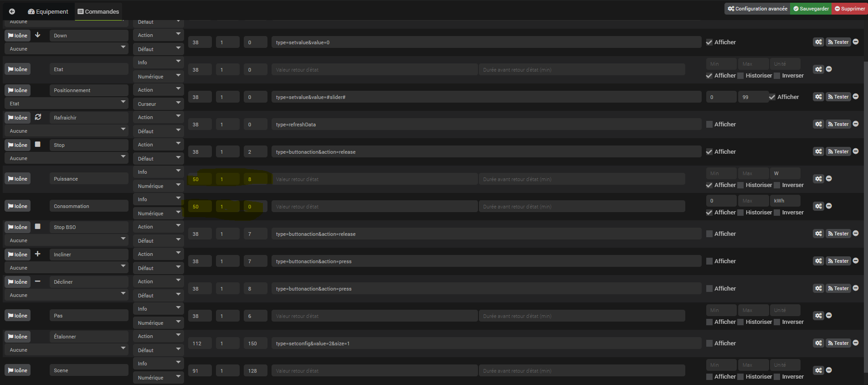
Task: Uncheck Afficher for the Positionnement command
Action: tap(772, 97)
